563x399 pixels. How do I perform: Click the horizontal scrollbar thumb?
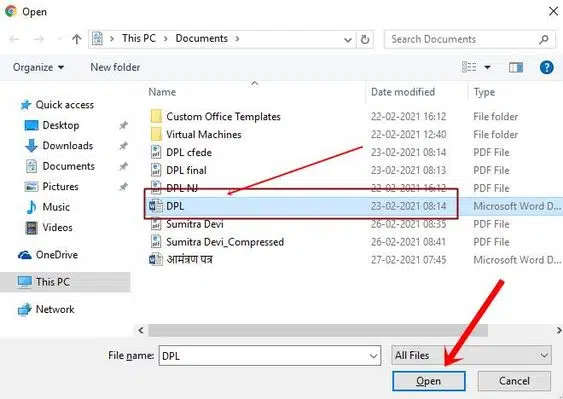click(x=318, y=330)
